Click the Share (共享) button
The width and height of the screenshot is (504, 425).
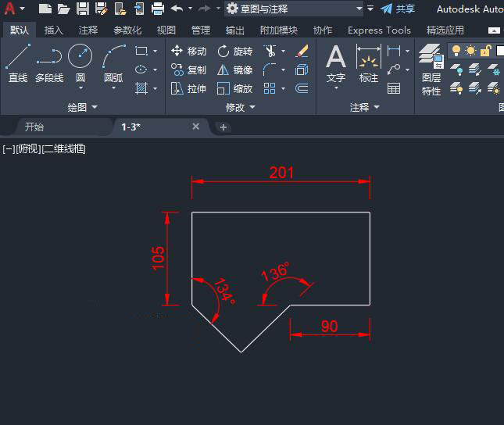click(x=398, y=9)
